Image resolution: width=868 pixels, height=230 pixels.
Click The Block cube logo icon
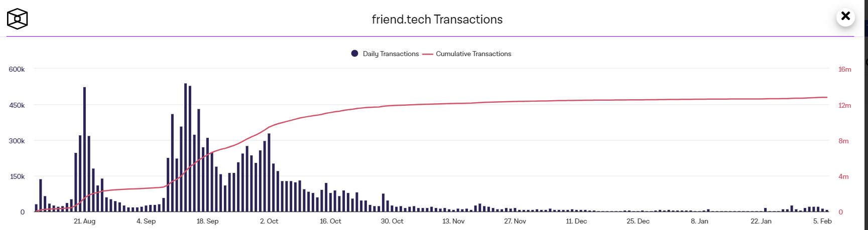[17, 19]
